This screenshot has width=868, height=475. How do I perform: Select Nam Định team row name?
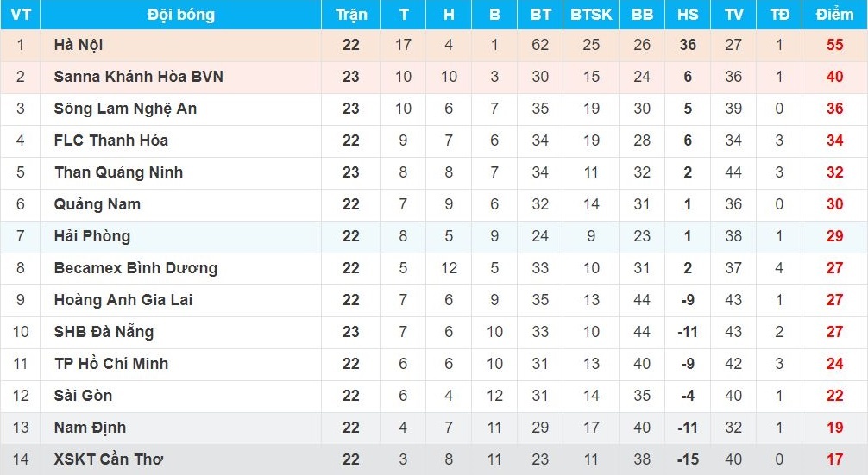point(90,428)
